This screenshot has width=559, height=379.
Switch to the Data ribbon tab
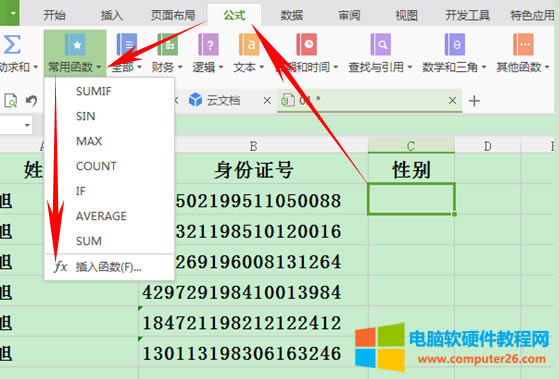pyautogui.click(x=292, y=15)
